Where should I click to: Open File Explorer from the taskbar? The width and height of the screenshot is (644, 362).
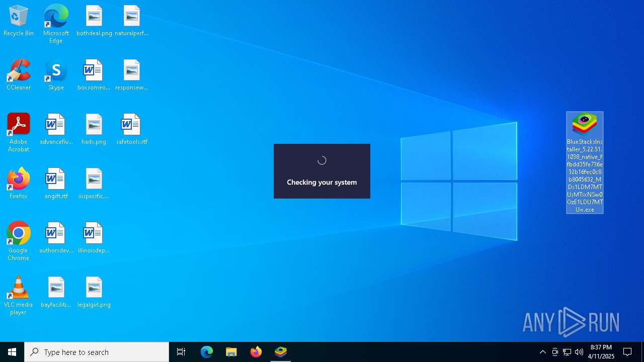point(231,352)
